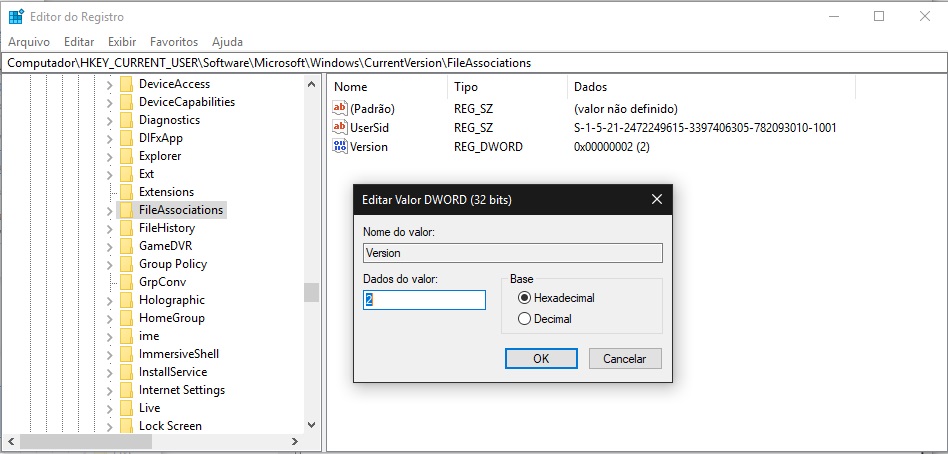Screen dimensions: 948x454
Task: Close the Editar Valor DWORD dialog
Action: (x=657, y=199)
